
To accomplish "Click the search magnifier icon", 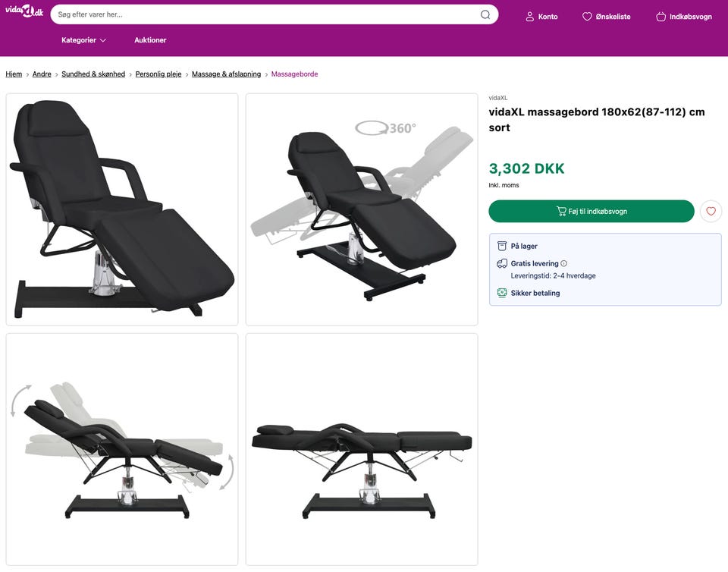I will tap(485, 14).
